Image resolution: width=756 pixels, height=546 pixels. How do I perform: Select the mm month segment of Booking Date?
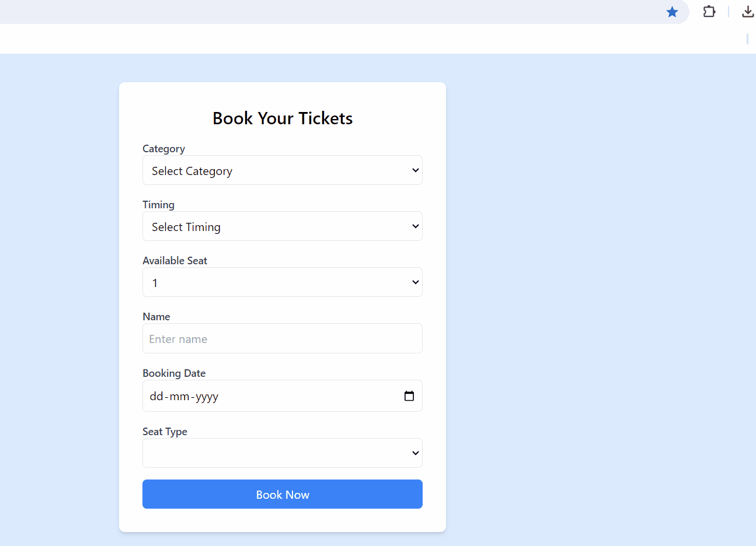tap(179, 397)
